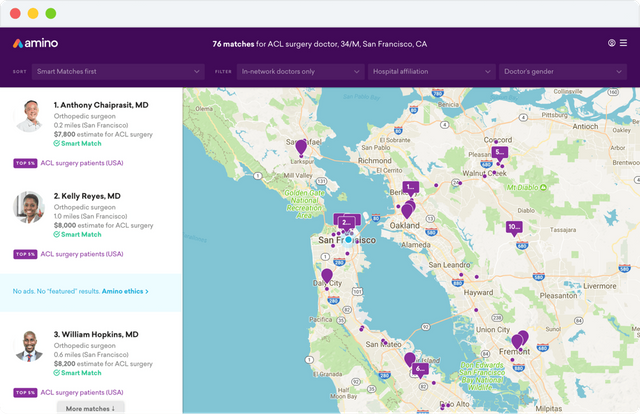Click the cluster marker near Concord
The height and width of the screenshot is (414, 640).
pyautogui.click(x=500, y=154)
